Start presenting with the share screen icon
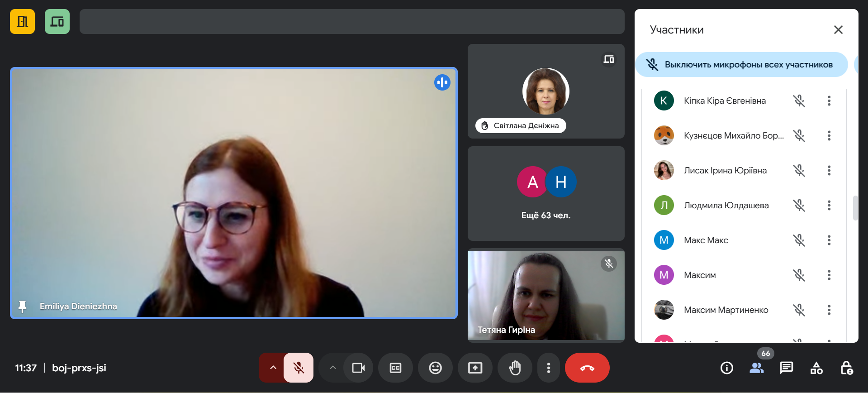The height and width of the screenshot is (393, 868). click(475, 368)
